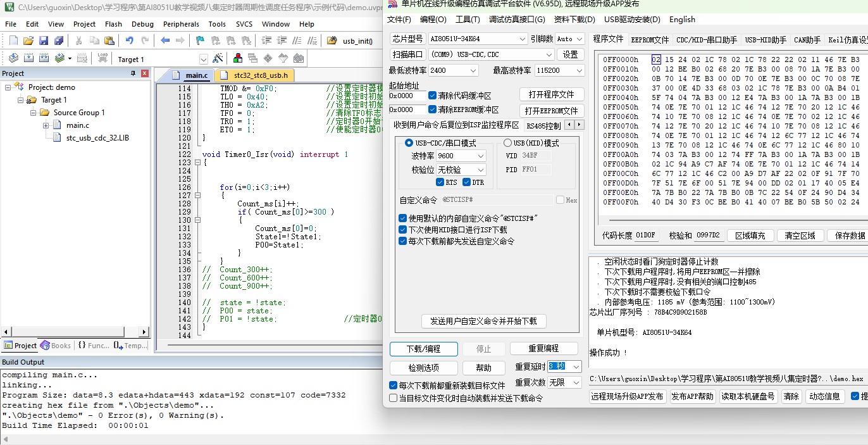
Task: Click the LOAD download to flash icon
Action: pos(102,59)
